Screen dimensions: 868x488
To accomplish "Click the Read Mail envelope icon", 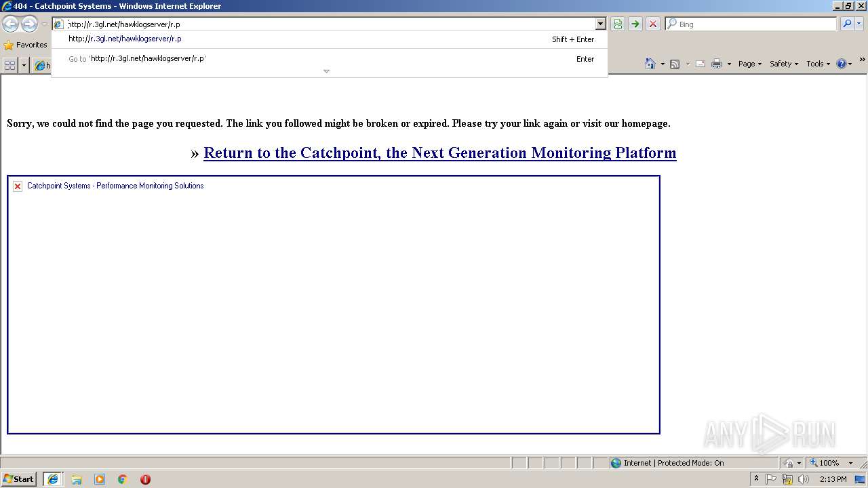I will coord(701,64).
